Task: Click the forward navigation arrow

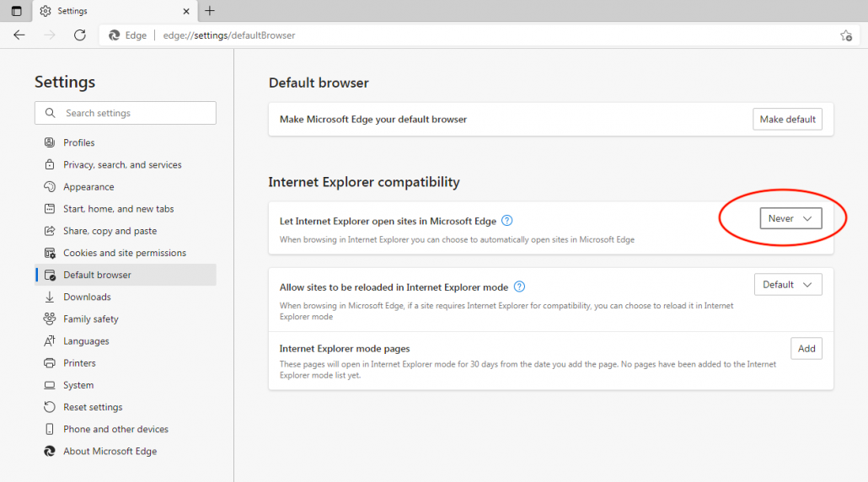Action: [x=50, y=35]
